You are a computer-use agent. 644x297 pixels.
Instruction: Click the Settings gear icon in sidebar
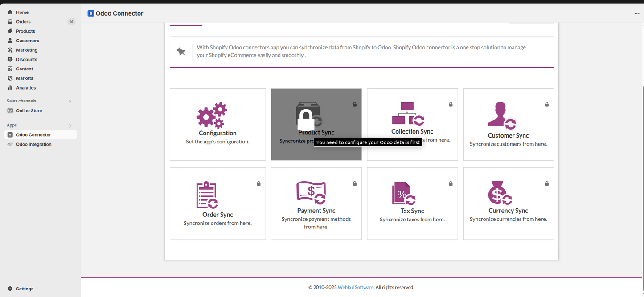(10, 289)
